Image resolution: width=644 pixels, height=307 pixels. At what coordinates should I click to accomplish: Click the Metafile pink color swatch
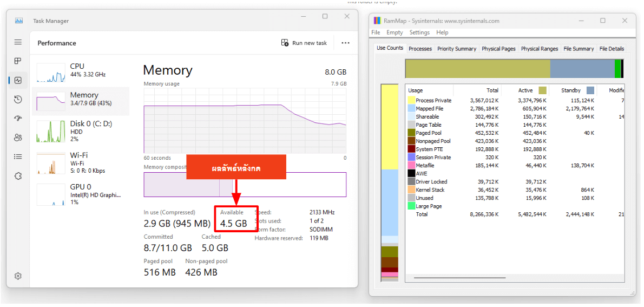[x=411, y=165]
